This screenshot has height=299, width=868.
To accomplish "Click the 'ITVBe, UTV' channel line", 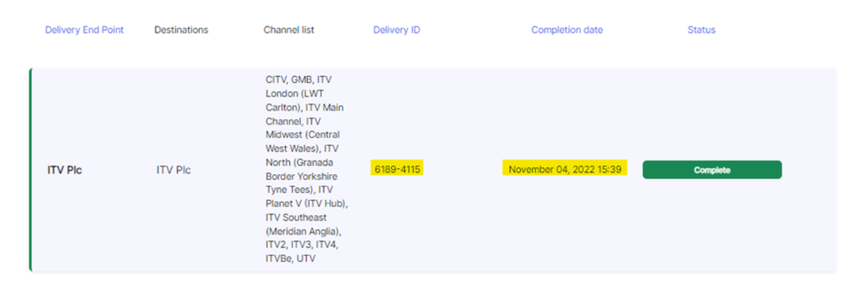I will (x=290, y=258).
